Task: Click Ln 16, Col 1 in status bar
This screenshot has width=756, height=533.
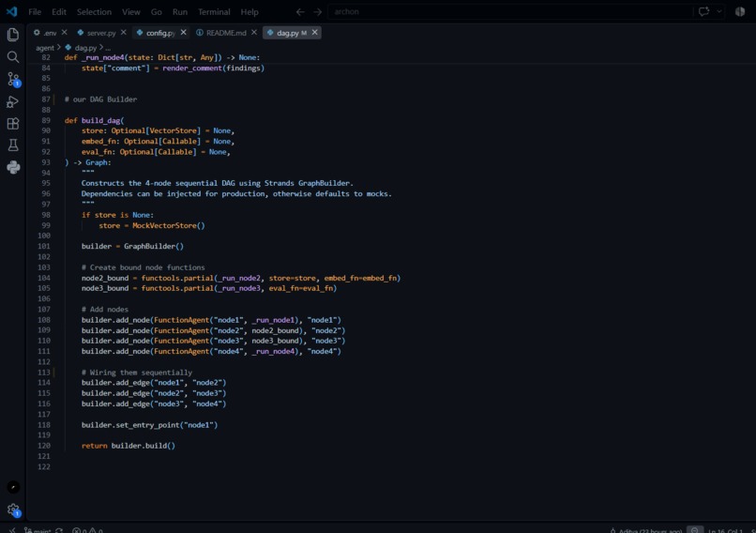Action: point(726,530)
